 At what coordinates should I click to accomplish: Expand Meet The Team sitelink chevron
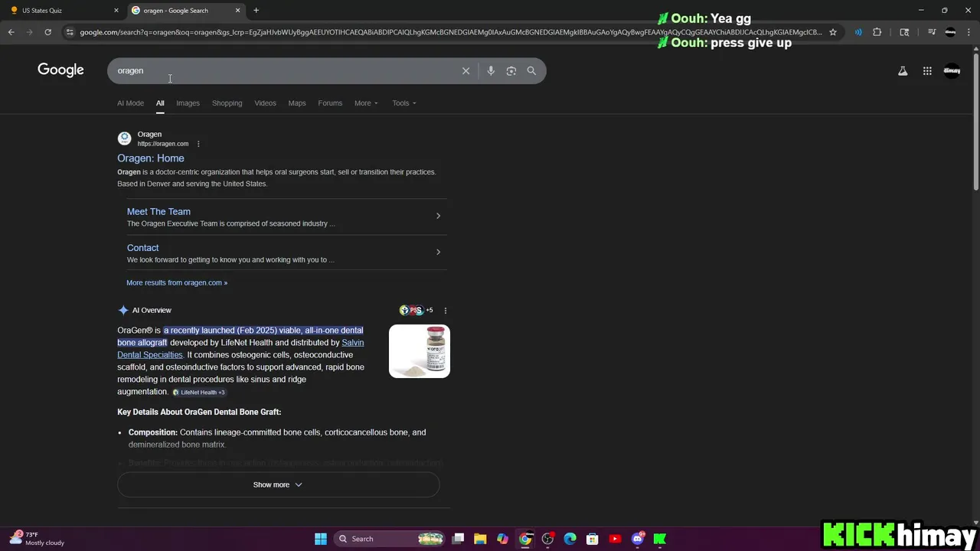(438, 216)
